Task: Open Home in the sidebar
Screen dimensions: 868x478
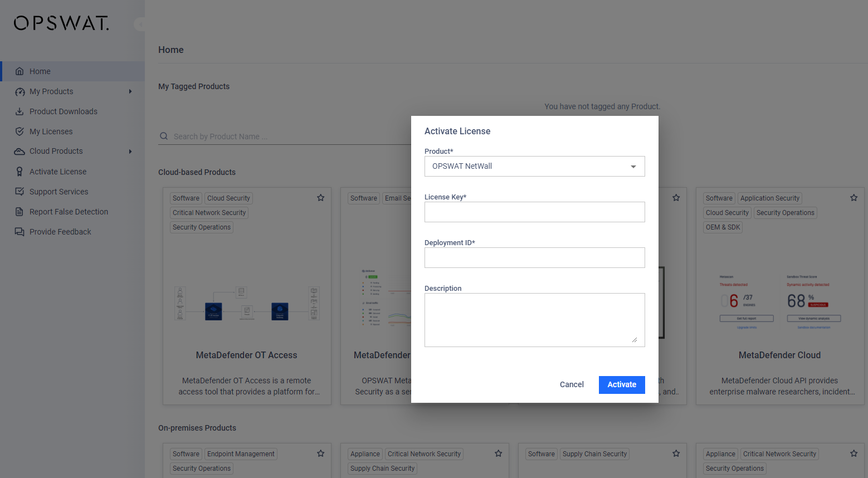Action: [x=72, y=71]
